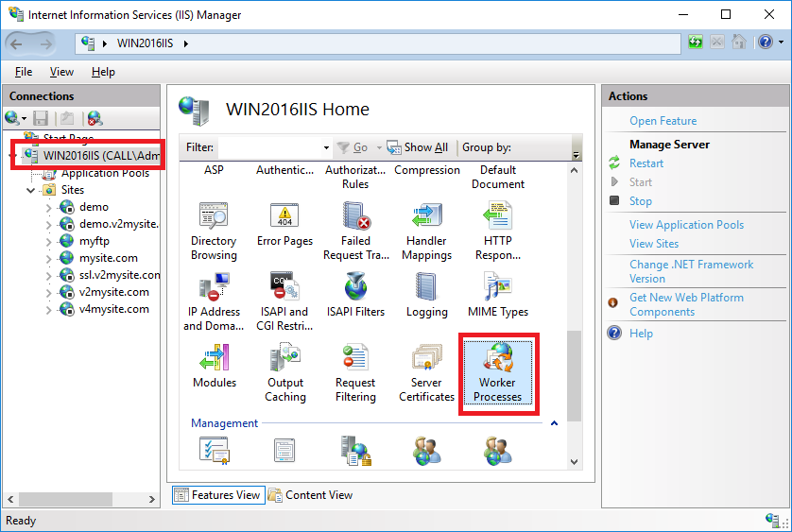The height and width of the screenshot is (532, 792).
Task: Click Help link in Actions pane
Action: coord(641,334)
